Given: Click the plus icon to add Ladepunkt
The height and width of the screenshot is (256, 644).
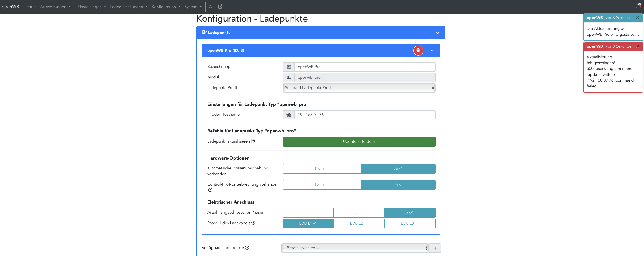Looking at the screenshot, I should click(x=435, y=248).
